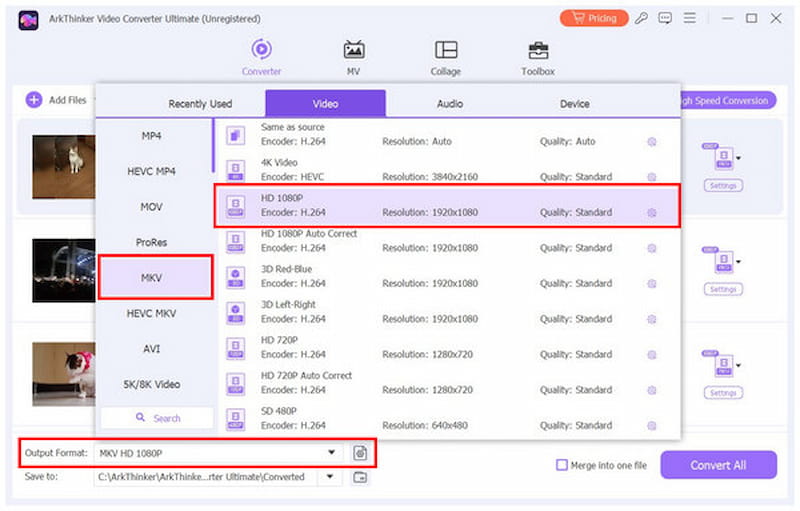Viewport: 800px width, 511px height.
Task: Open custom profile settings beside Output Format
Action: click(360, 452)
